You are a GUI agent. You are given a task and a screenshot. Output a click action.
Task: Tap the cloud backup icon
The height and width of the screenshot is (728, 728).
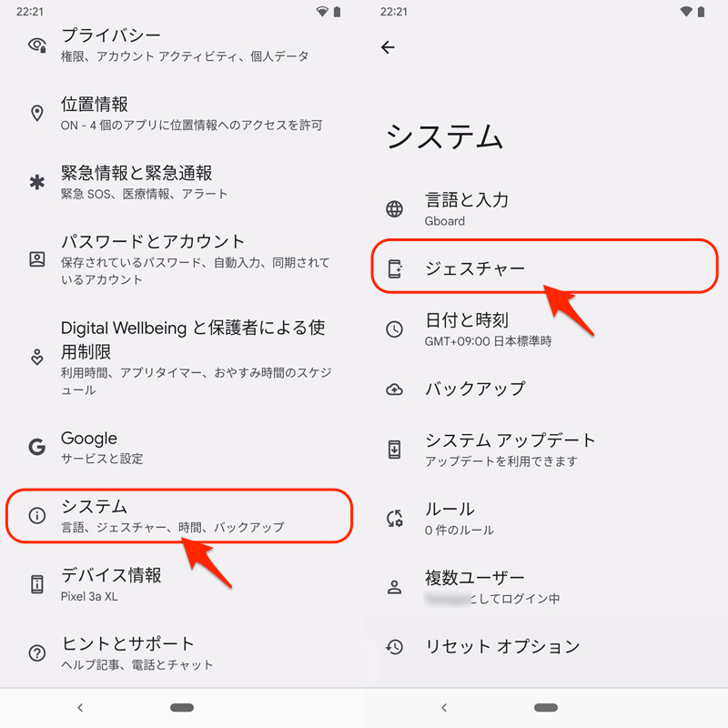pos(394,389)
